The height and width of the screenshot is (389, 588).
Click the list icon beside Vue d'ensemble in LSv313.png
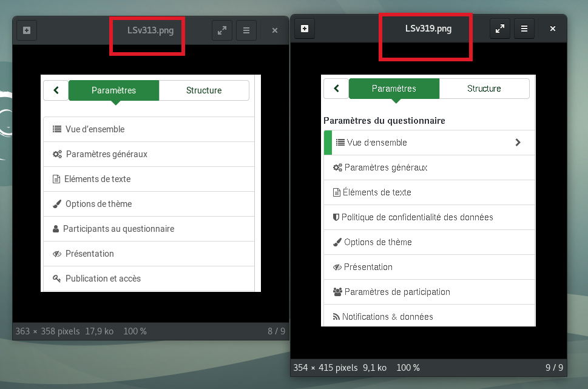57,129
